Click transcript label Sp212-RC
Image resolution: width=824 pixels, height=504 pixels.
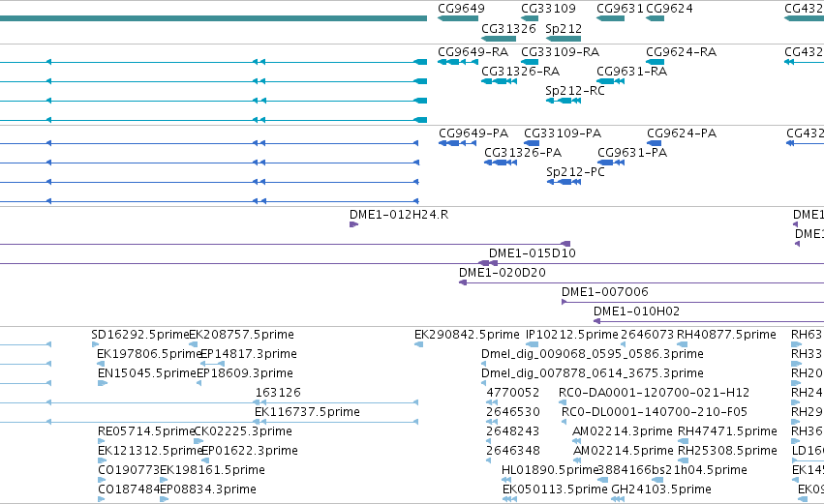(x=575, y=91)
